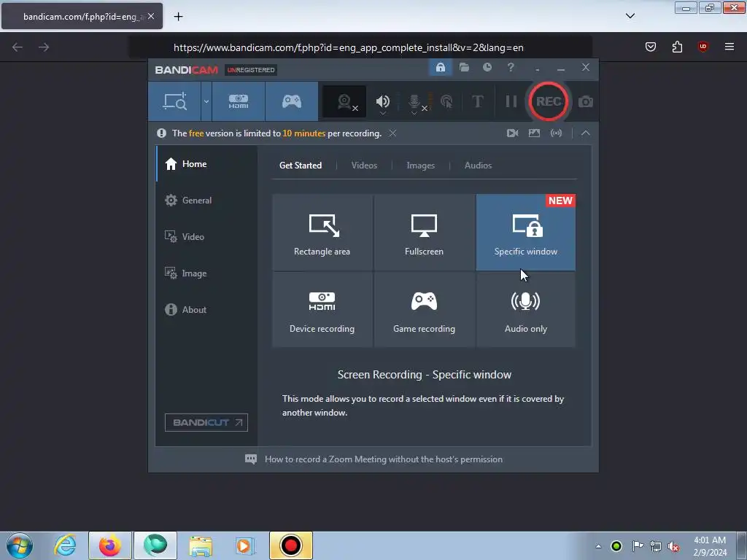
Task: Open Bandicam taskbar icon
Action: (290, 545)
